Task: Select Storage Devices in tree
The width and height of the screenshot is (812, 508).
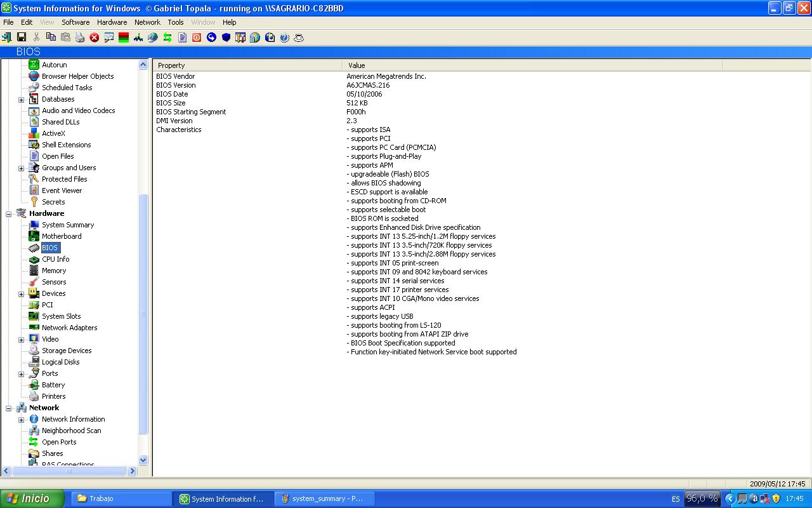Action: pyautogui.click(x=67, y=351)
